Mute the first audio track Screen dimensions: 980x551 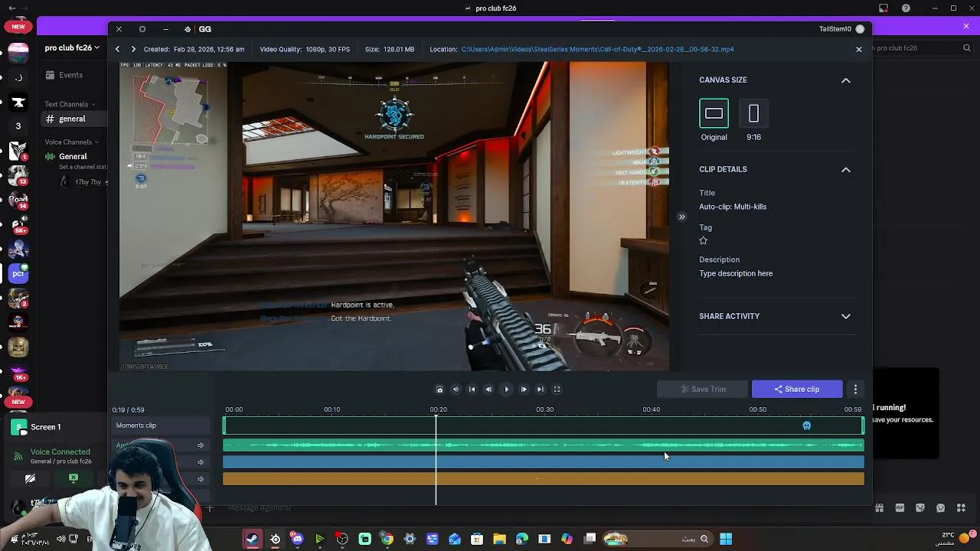coord(201,445)
